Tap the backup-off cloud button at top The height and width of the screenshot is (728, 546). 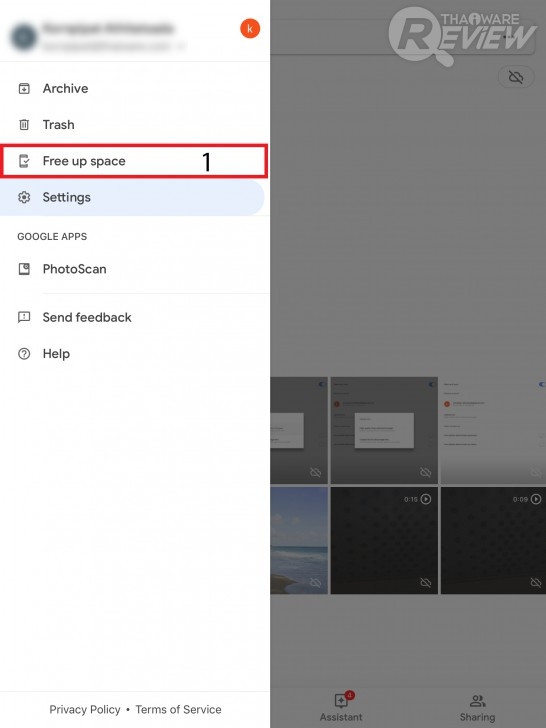(516, 77)
